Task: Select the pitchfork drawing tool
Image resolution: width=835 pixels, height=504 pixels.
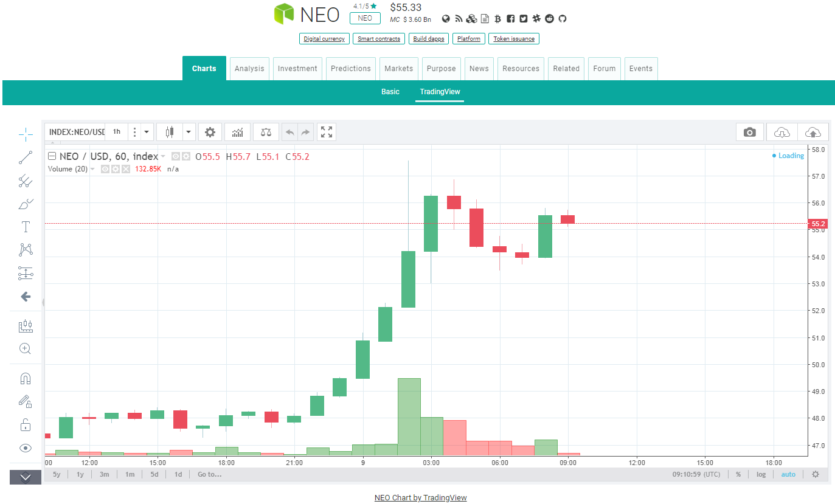Action: (x=26, y=181)
